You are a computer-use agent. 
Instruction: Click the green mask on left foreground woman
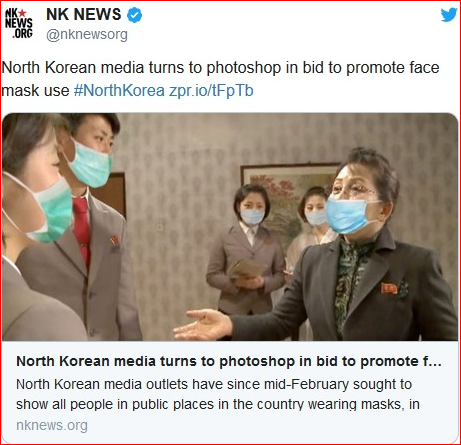point(52,210)
